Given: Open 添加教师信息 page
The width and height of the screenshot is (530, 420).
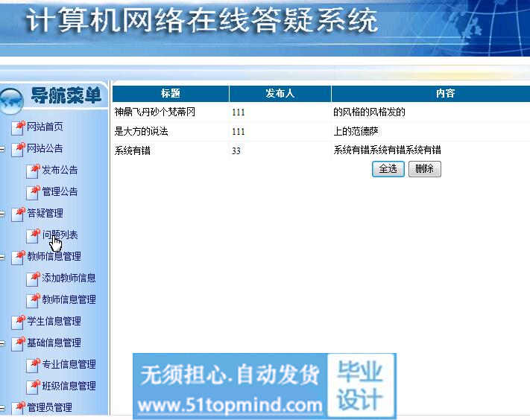Looking at the screenshot, I should click(x=69, y=279).
